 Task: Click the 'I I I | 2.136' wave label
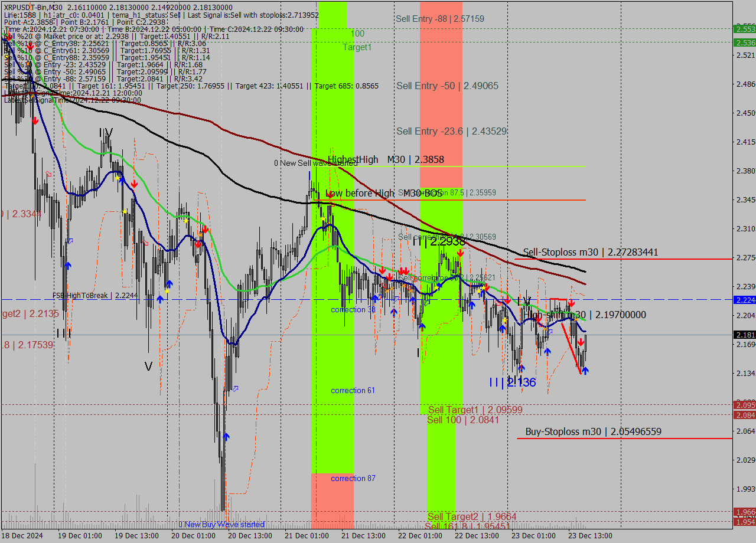pos(513,382)
